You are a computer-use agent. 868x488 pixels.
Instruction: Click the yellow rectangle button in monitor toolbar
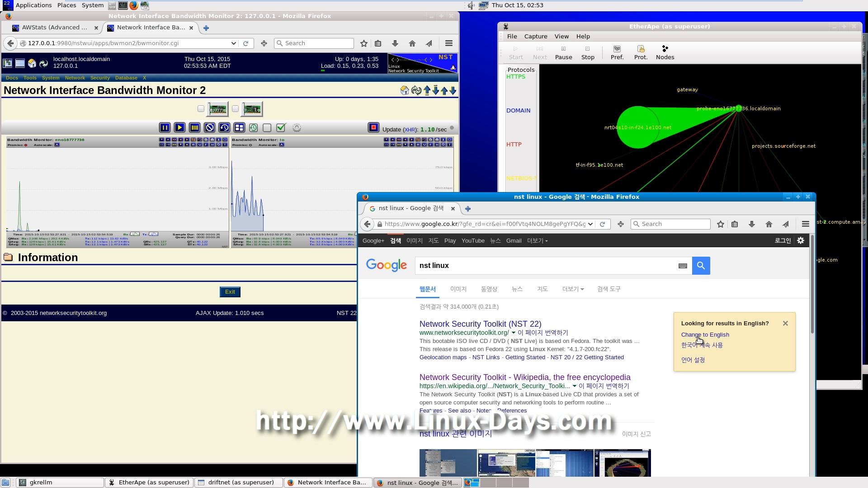point(194,128)
